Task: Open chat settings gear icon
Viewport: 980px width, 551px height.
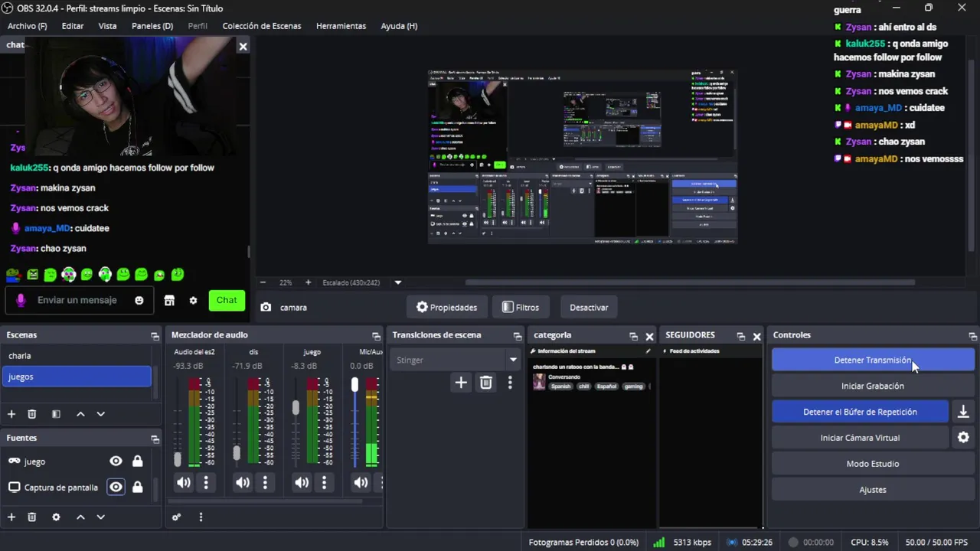Action: tap(193, 301)
